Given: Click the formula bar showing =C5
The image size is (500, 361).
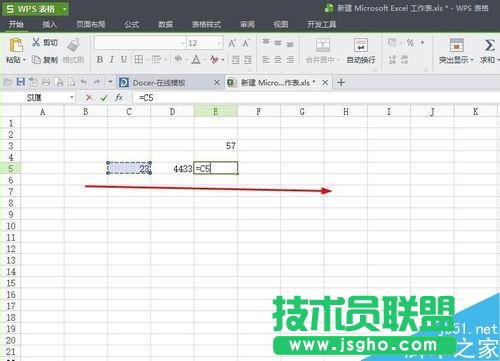Looking at the screenshot, I should click(315, 98).
